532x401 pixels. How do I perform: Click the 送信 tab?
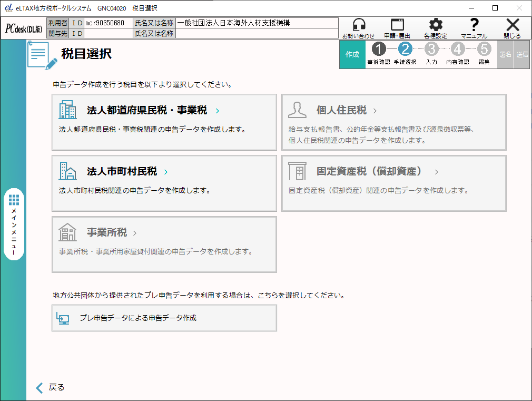522,54
